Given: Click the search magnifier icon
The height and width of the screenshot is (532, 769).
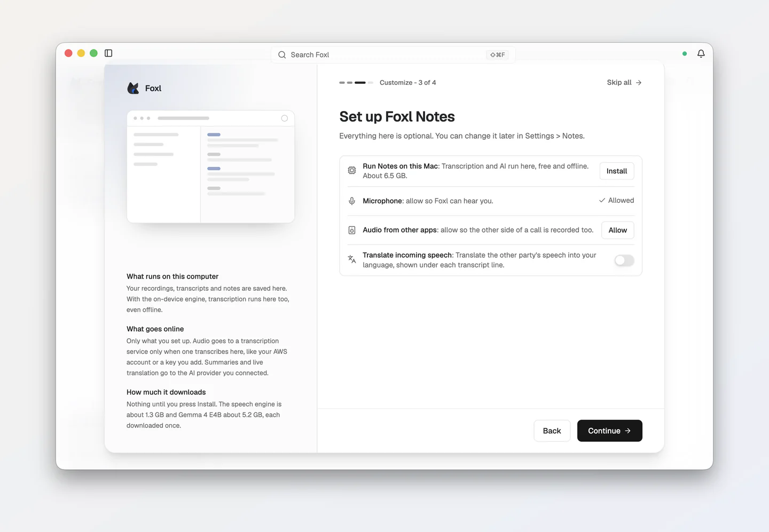Looking at the screenshot, I should coord(282,54).
